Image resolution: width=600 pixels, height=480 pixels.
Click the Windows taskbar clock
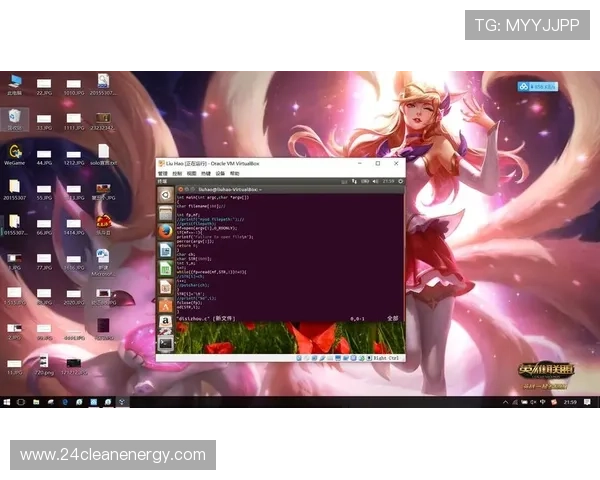click(570, 401)
